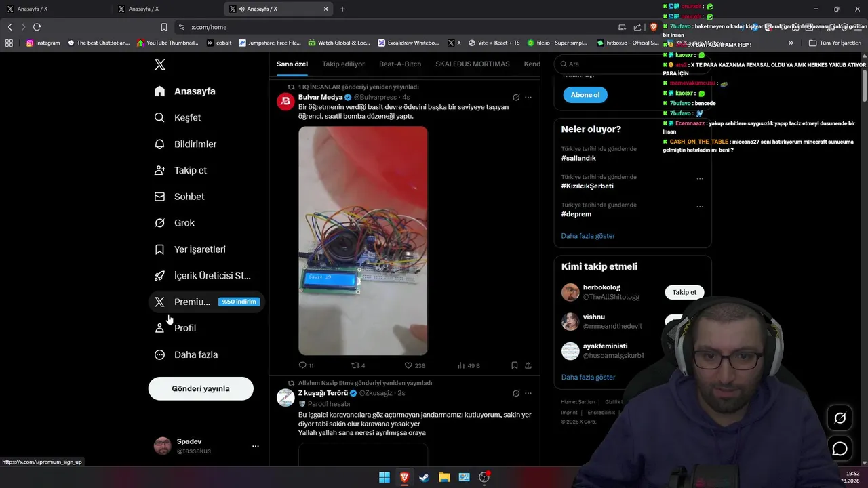Follow herbokolog with Takip et
The height and width of the screenshot is (488, 868).
684,292
